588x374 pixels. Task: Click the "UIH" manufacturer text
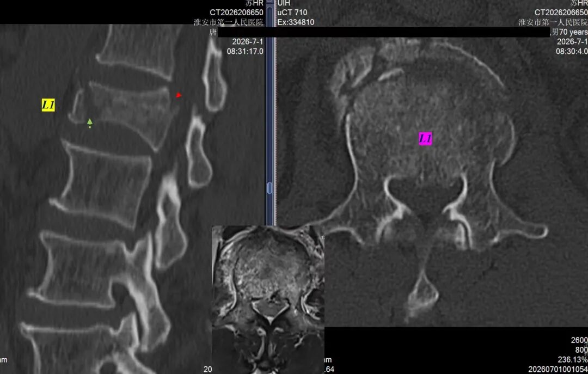click(x=284, y=3)
